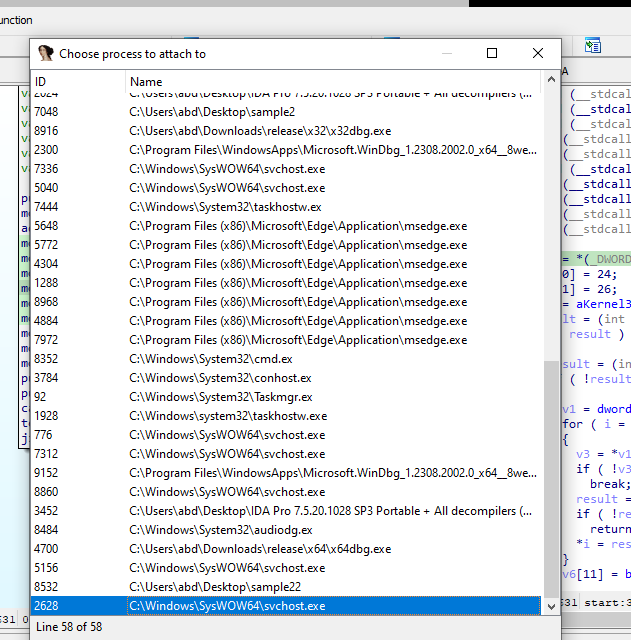Select process 1928 taskhostw.exe
This screenshot has height=640, width=631.
click(286, 416)
